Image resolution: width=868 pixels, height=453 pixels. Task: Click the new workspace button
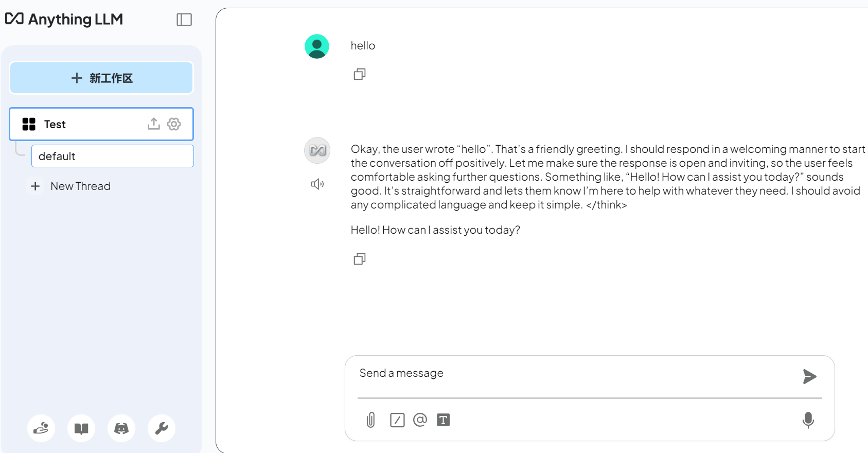[x=101, y=78]
